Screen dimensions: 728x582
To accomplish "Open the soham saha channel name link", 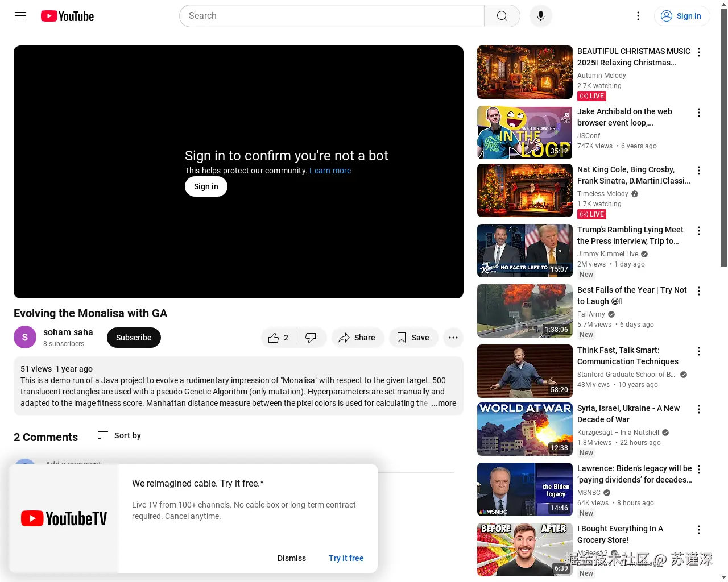I will point(68,332).
